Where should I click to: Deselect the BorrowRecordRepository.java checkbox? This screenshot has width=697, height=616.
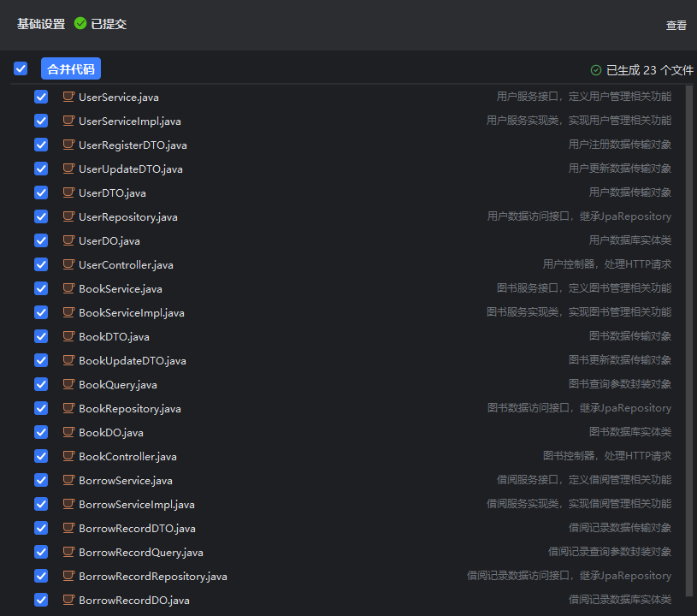coord(41,576)
